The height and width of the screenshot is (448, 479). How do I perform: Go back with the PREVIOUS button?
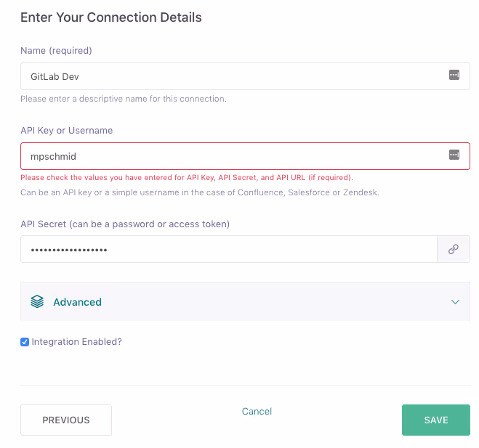tap(66, 420)
